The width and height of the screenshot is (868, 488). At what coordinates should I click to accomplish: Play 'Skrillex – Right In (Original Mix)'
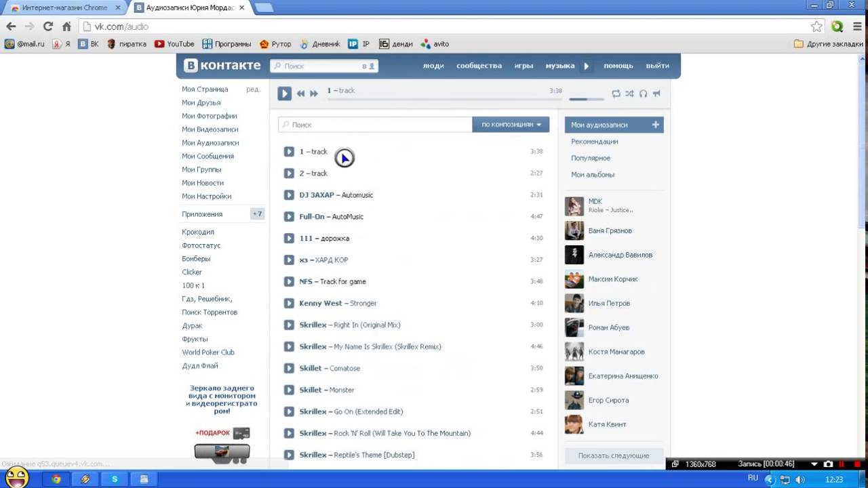click(289, 325)
